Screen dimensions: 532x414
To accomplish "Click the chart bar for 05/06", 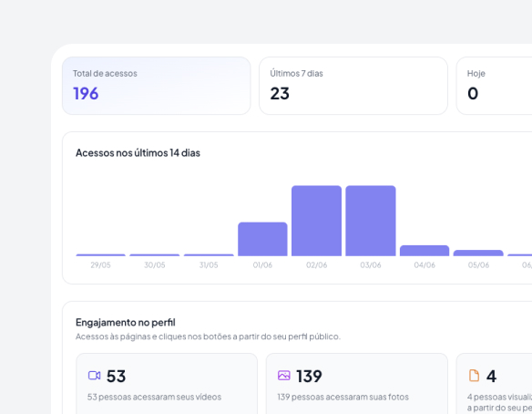I will (478, 253).
